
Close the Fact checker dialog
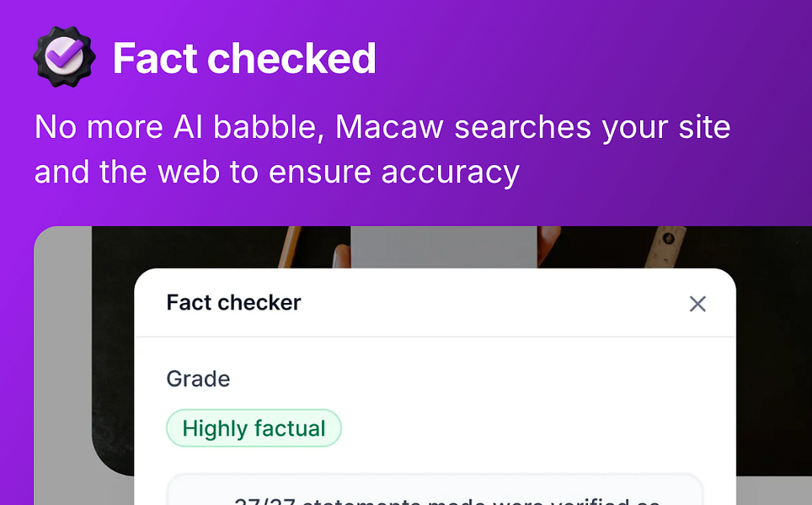[x=697, y=304]
